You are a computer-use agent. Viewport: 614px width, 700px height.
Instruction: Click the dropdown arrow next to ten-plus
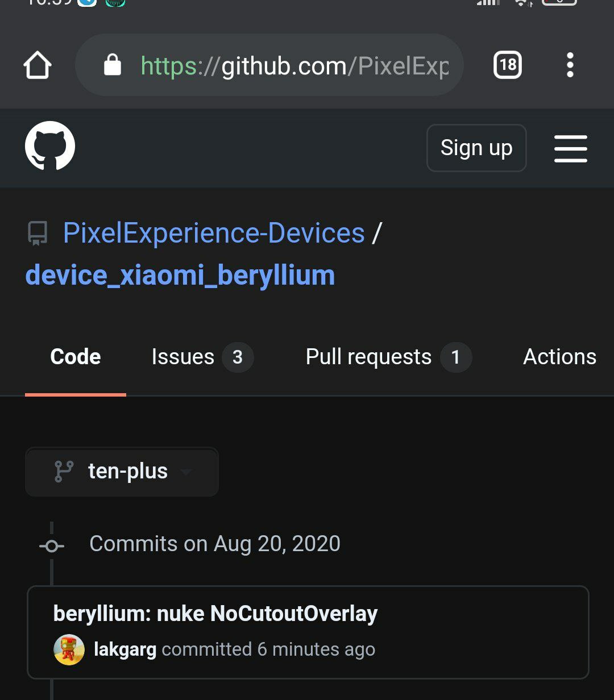point(185,472)
